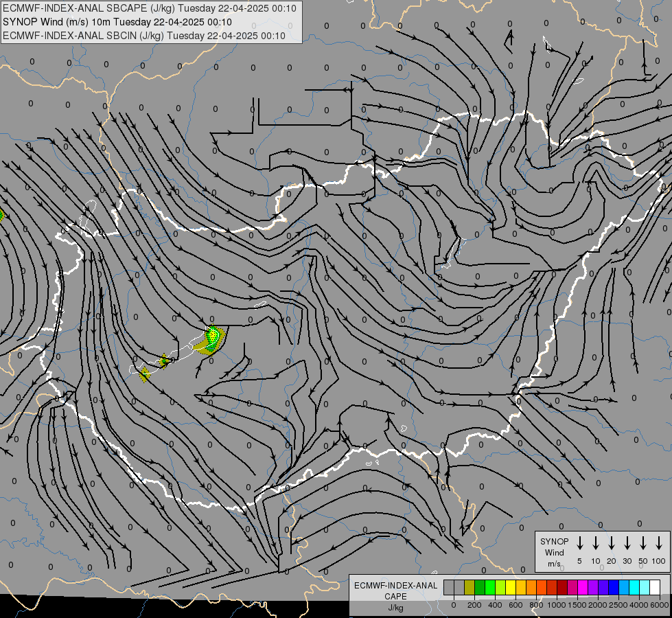Select the '1500' CAPE scale label
Viewport: 672px width, 618px height.
[x=577, y=605]
